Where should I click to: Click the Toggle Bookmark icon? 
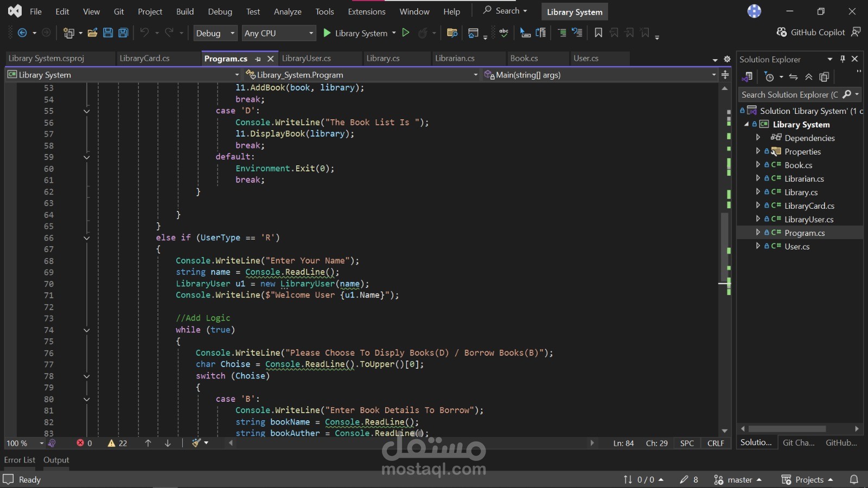click(x=598, y=33)
